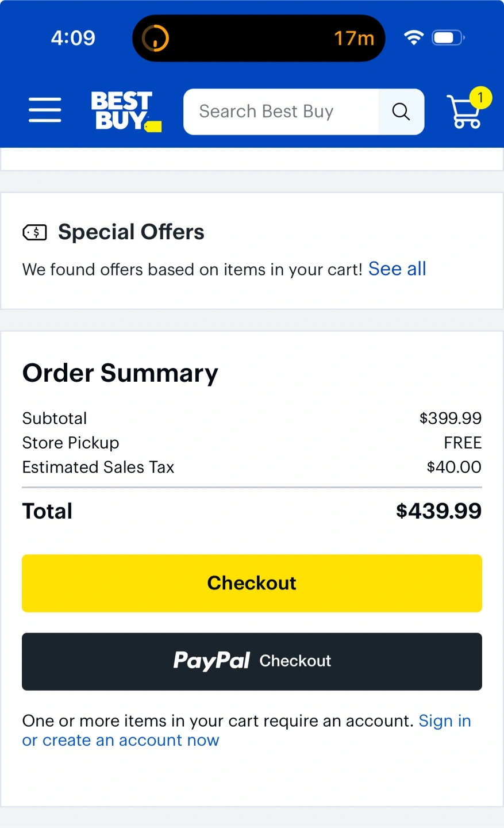
Task: Follow the Sign in or create account link
Action: 121,740
